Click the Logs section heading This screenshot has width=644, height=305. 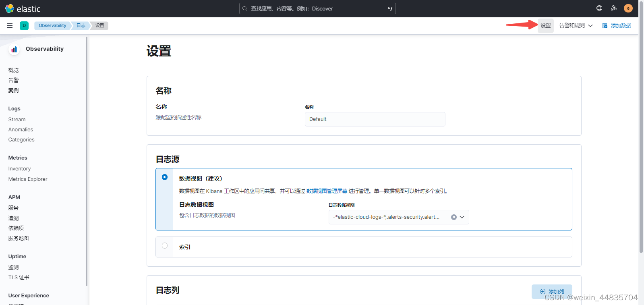pos(14,108)
